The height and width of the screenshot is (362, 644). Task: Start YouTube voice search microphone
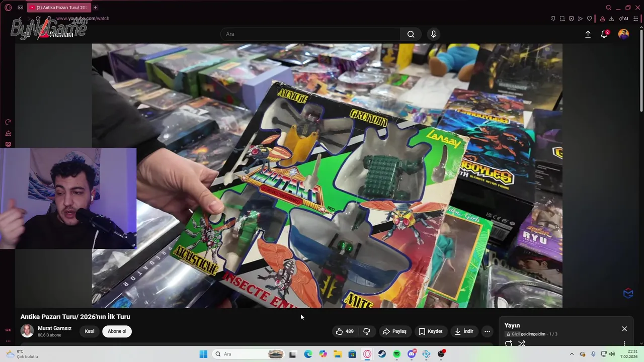[x=434, y=34]
